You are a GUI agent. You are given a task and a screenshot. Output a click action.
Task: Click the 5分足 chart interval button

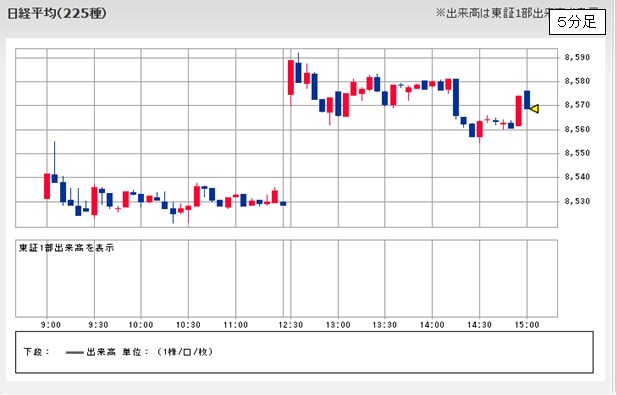click(x=577, y=22)
